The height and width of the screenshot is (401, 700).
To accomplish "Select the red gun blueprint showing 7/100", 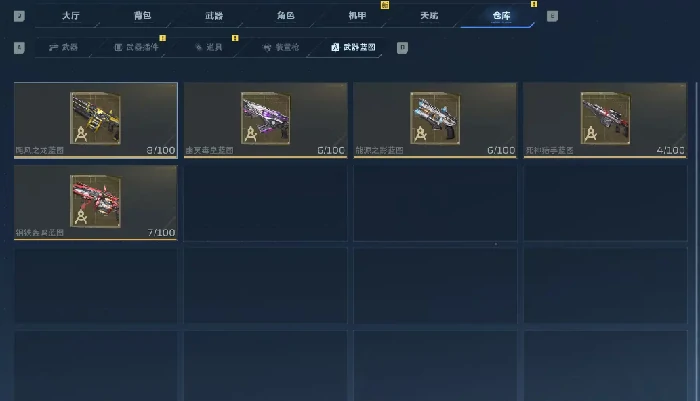I will click(96, 203).
